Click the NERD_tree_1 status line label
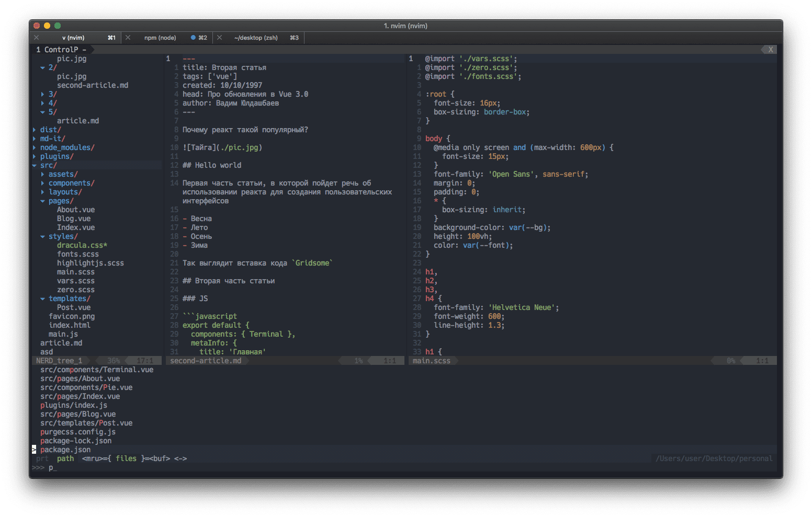Image resolution: width=812 pixels, height=517 pixels. [x=59, y=361]
